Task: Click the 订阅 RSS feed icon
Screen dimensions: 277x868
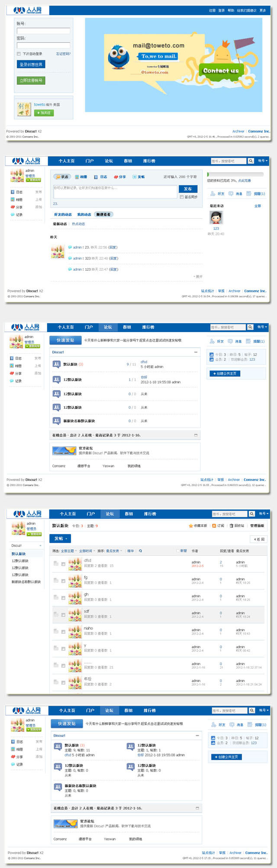Action: tap(214, 526)
